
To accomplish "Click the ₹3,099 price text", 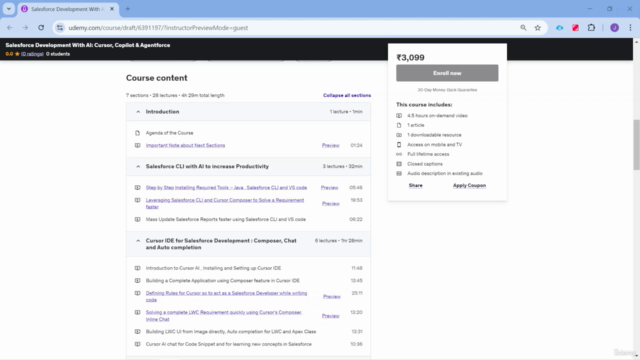I will coord(411,58).
